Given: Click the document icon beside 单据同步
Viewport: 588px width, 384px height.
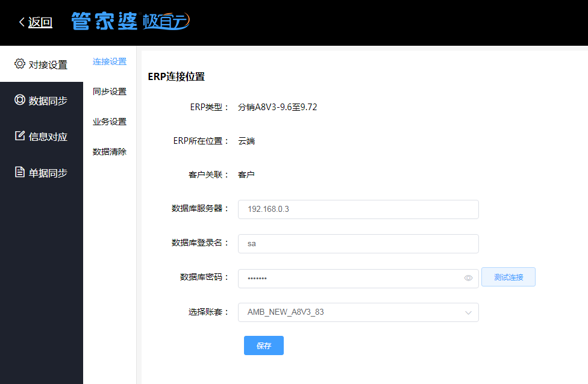Looking at the screenshot, I should click(20, 172).
